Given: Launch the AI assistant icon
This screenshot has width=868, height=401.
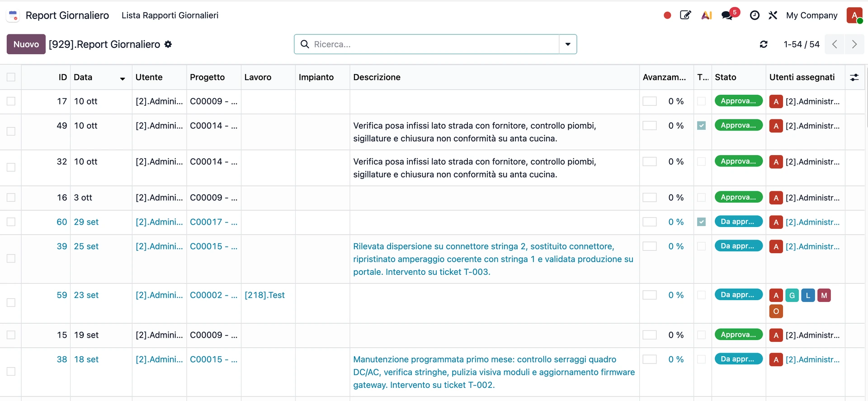Looking at the screenshot, I should (707, 15).
